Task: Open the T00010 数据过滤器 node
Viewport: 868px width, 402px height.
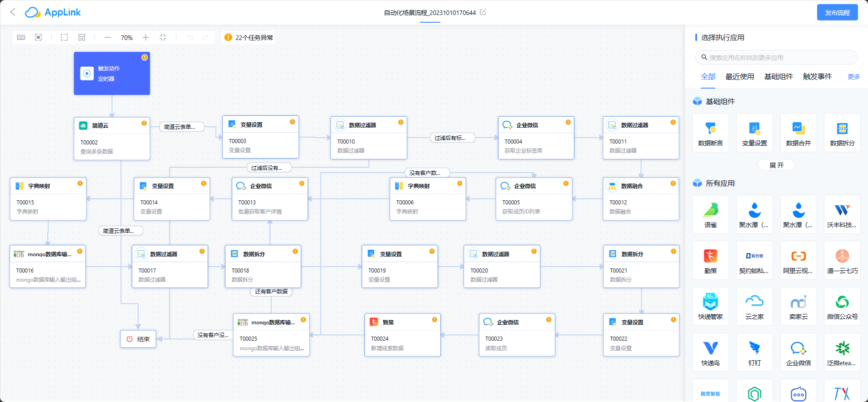Action: coord(369,138)
